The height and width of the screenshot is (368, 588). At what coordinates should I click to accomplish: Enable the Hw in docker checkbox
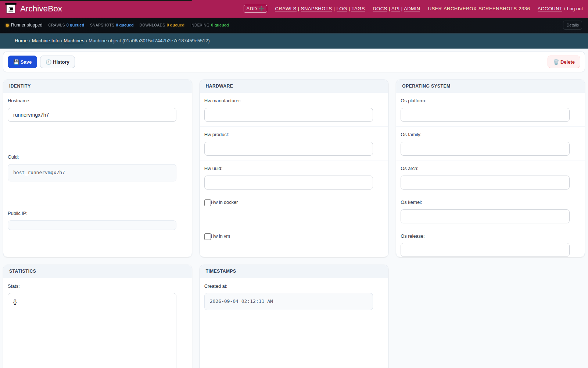[x=208, y=202]
